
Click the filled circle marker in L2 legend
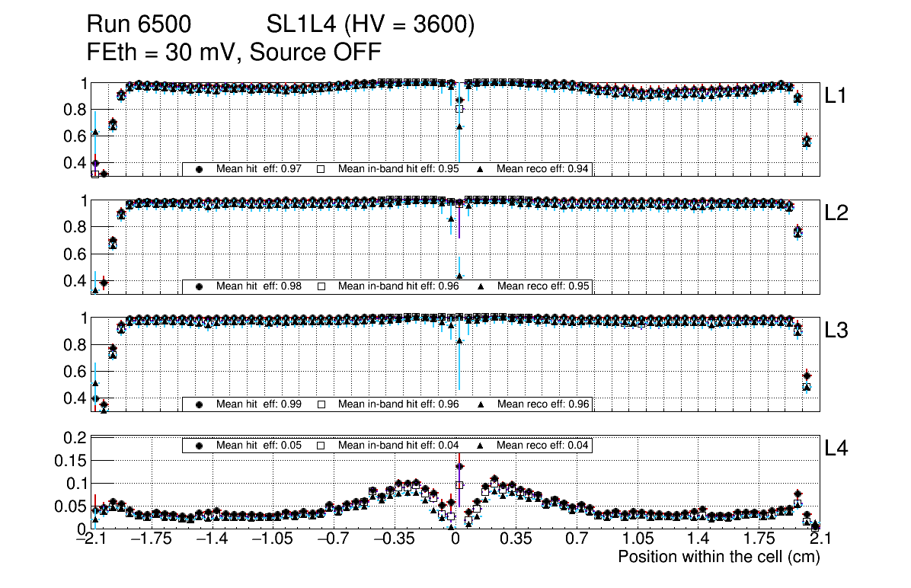click(x=200, y=286)
